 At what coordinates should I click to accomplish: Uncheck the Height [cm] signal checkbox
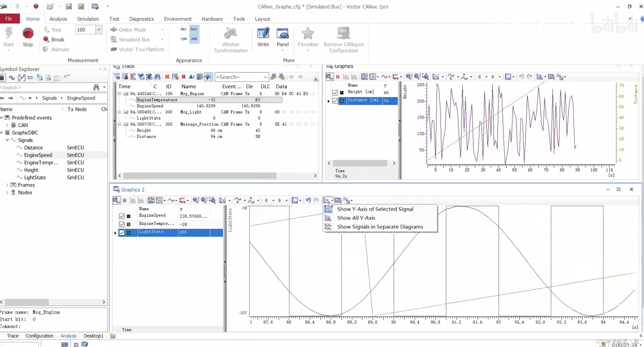click(x=335, y=92)
